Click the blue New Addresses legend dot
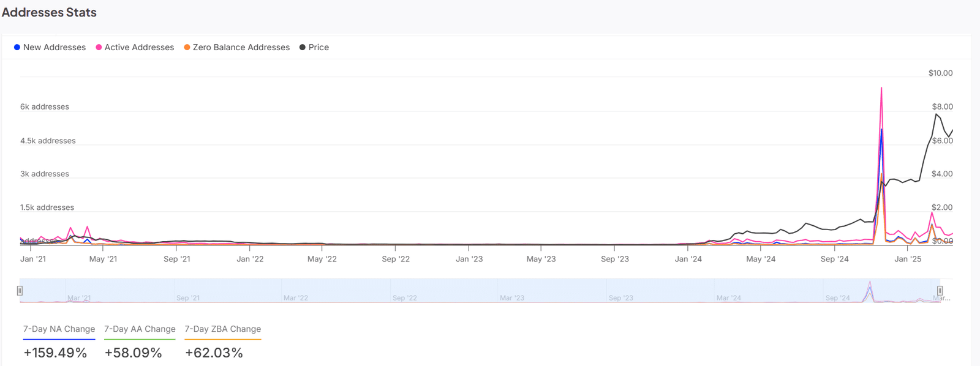The height and width of the screenshot is (366, 980). coord(17,47)
